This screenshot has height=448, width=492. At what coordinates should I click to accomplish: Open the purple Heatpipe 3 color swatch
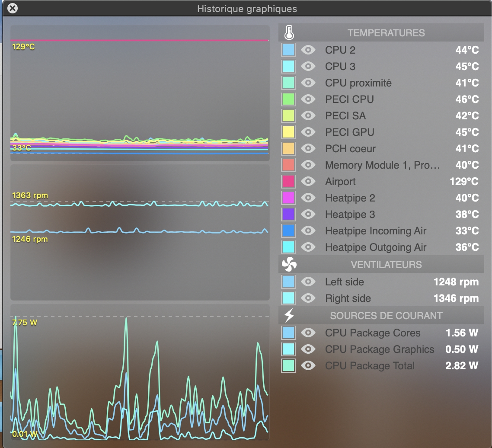[x=288, y=214]
